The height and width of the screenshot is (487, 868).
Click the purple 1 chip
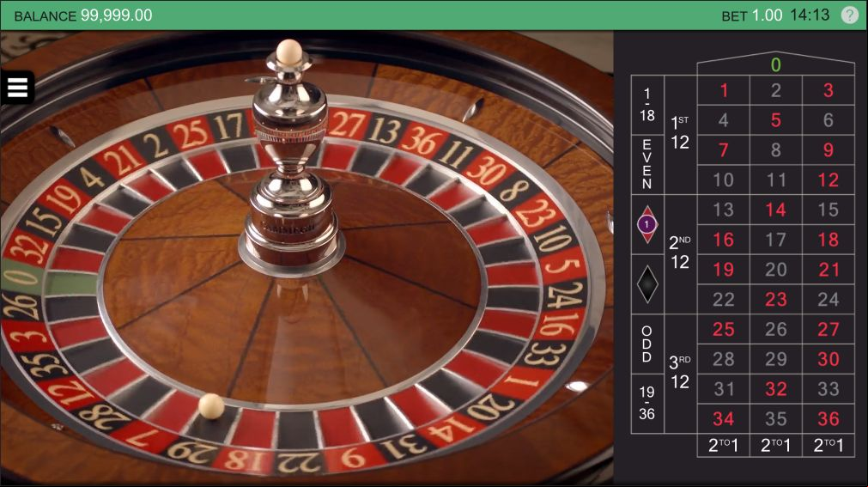coord(646,224)
